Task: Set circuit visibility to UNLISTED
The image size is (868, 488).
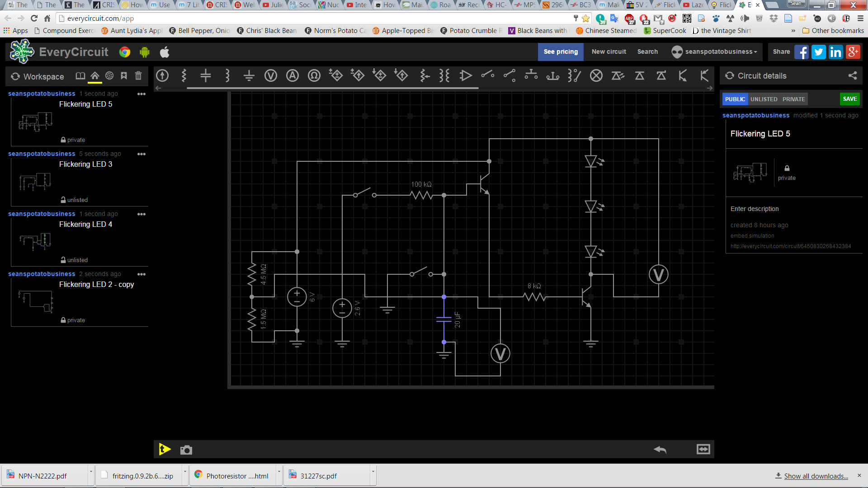Action: click(x=764, y=99)
